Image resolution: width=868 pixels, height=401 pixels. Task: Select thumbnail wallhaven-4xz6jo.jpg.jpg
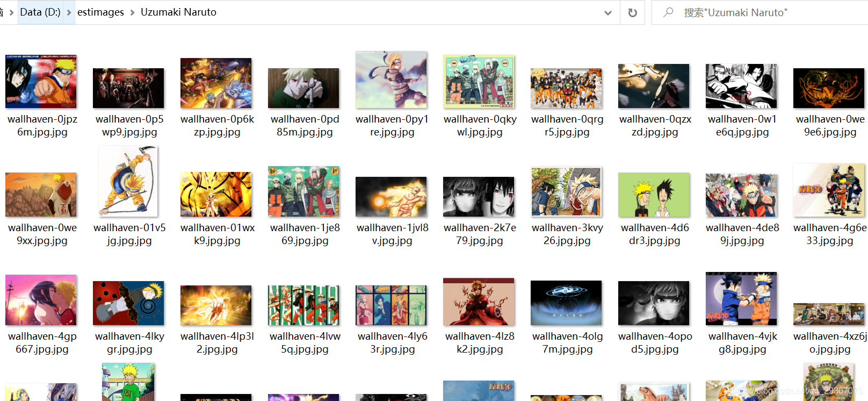click(829, 314)
